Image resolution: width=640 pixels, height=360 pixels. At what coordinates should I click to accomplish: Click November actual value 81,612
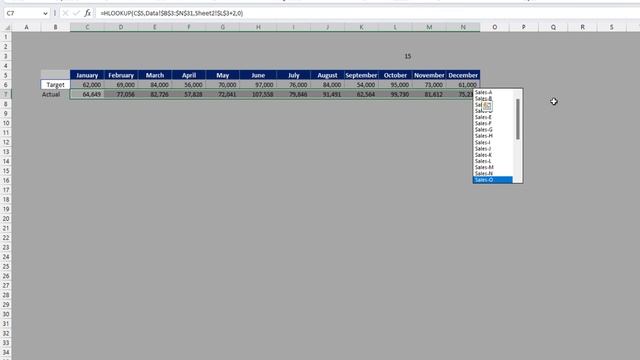pos(429,94)
